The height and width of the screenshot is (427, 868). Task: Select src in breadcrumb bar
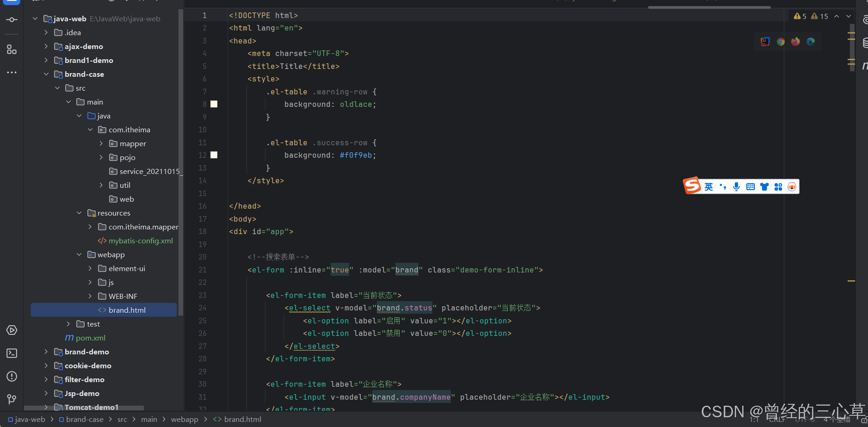(x=122, y=419)
